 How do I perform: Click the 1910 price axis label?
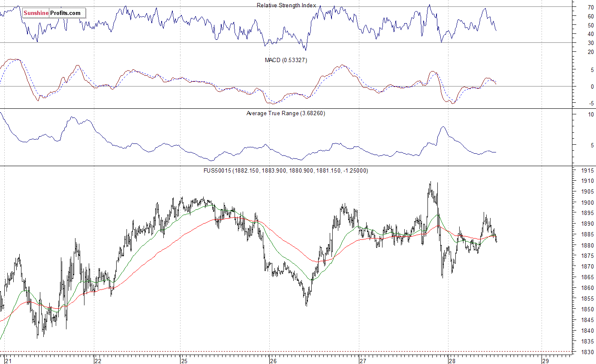point(588,181)
